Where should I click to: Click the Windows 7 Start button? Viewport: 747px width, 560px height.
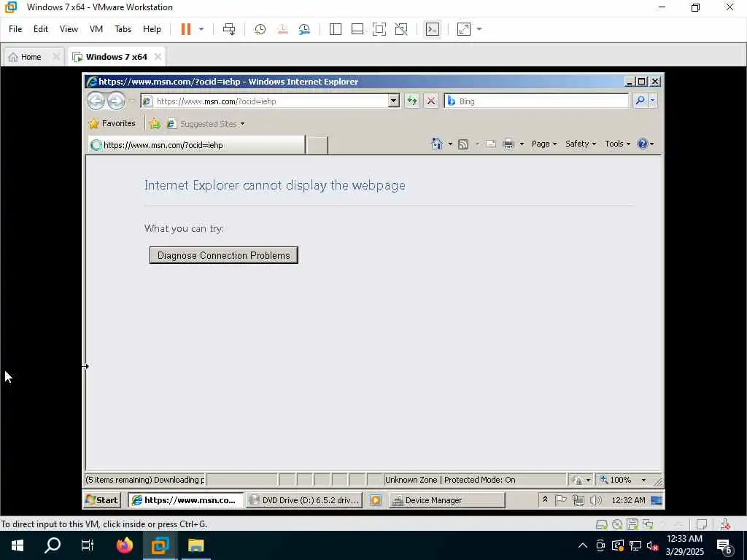pos(101,500)
